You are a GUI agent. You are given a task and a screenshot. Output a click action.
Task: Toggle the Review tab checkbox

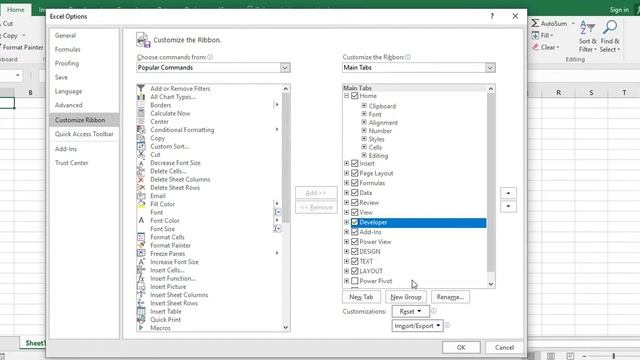(x=355, y=202)
